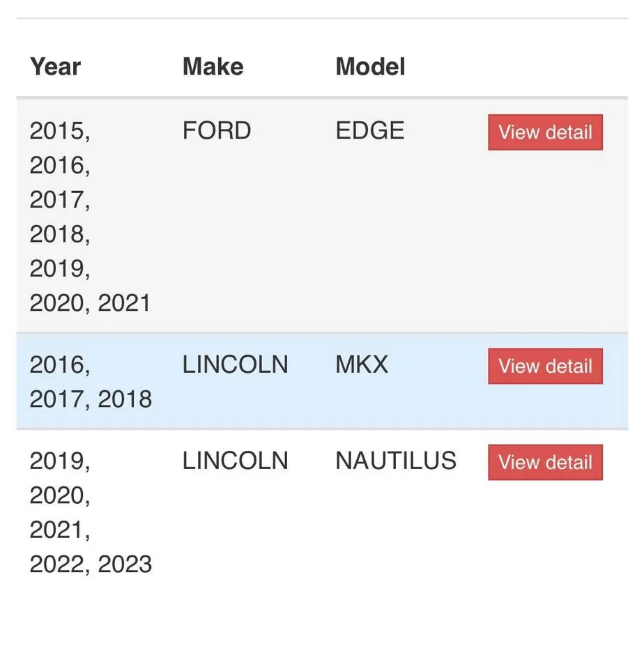Click the LINCOLN make label in the MKX row
The image size is (644, 669).
[236, 364]
